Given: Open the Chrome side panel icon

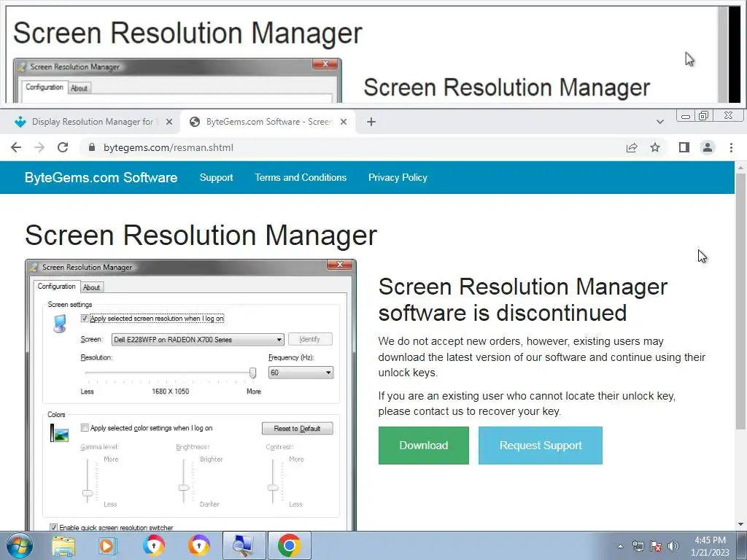Looking at the screenshot, I should pos(684,147).
